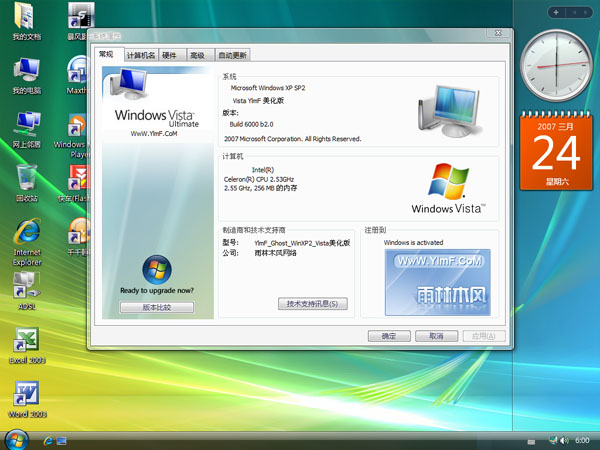Open the 回收站 recycle bin icon
The image size is (600, 450).
tap(26, 183)
